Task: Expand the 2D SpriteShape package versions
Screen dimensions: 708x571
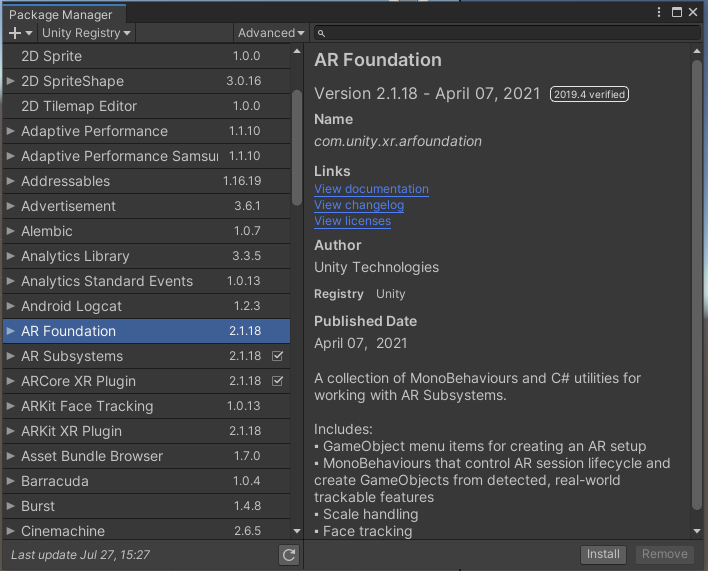Action: 10,81
